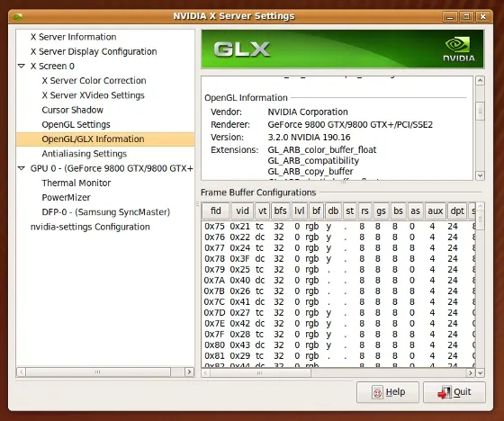
Task: Click the 0x7D fid cell
Action: tap(214, 313)
